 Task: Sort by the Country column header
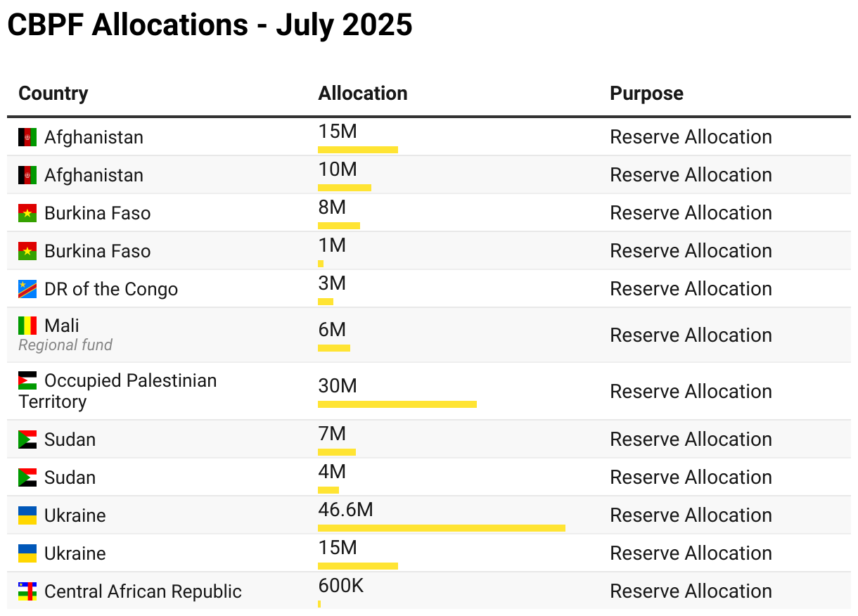[x=53, y=94]
